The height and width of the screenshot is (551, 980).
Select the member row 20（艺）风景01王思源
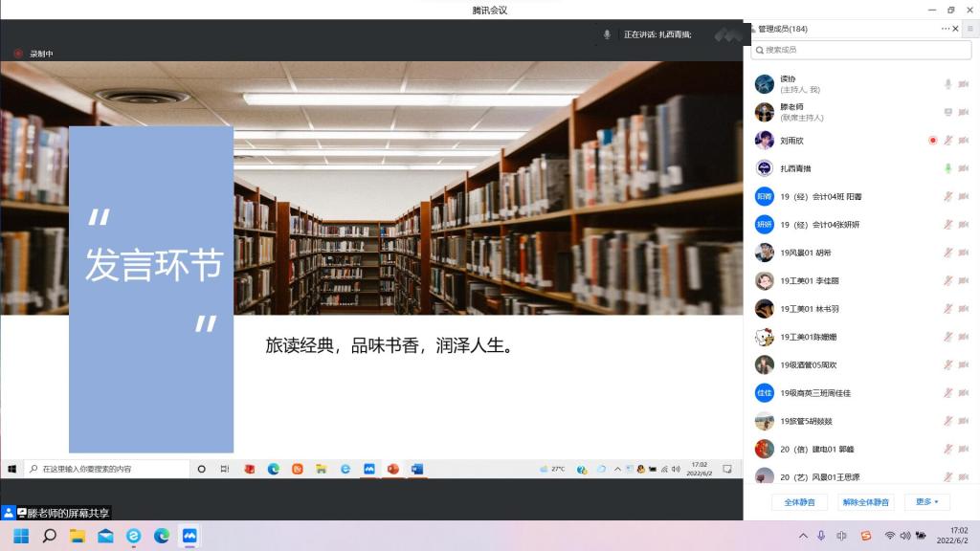[x=861, y=476]
